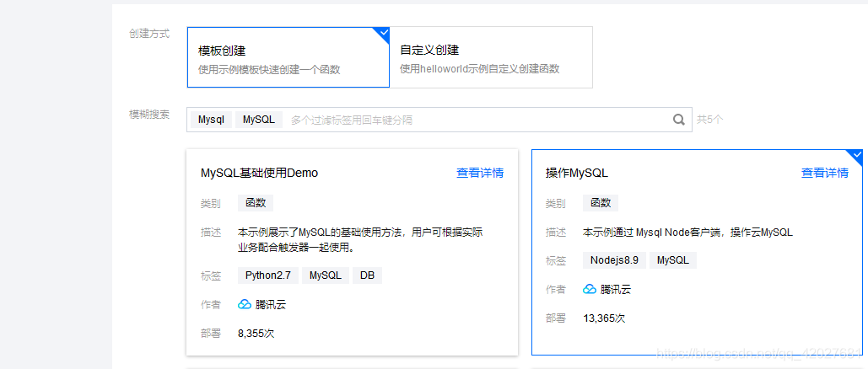The width and height of the screenshot is (868, 369).
Task: Click the 操作MySQL title
Action: coord(577,174)
